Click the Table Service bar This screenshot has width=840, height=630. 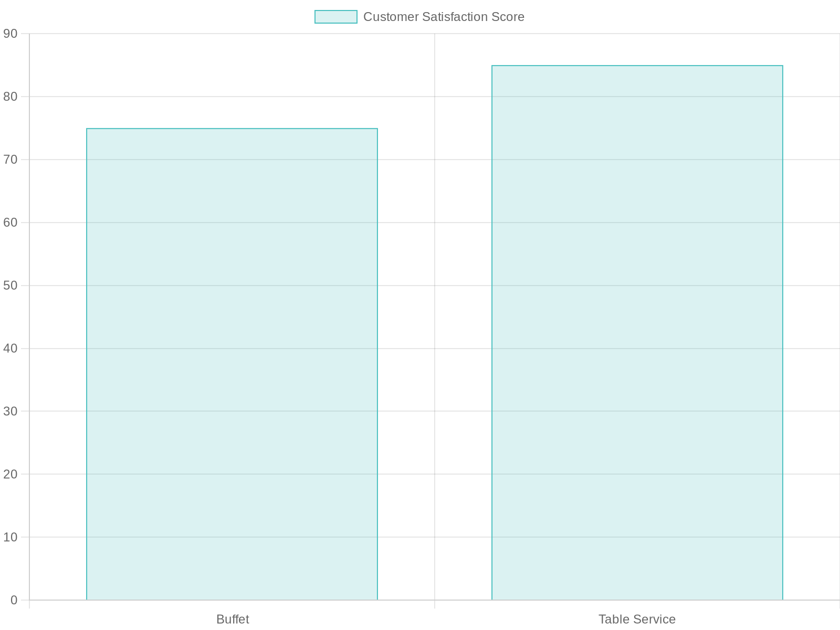click(x=637, y=333)
